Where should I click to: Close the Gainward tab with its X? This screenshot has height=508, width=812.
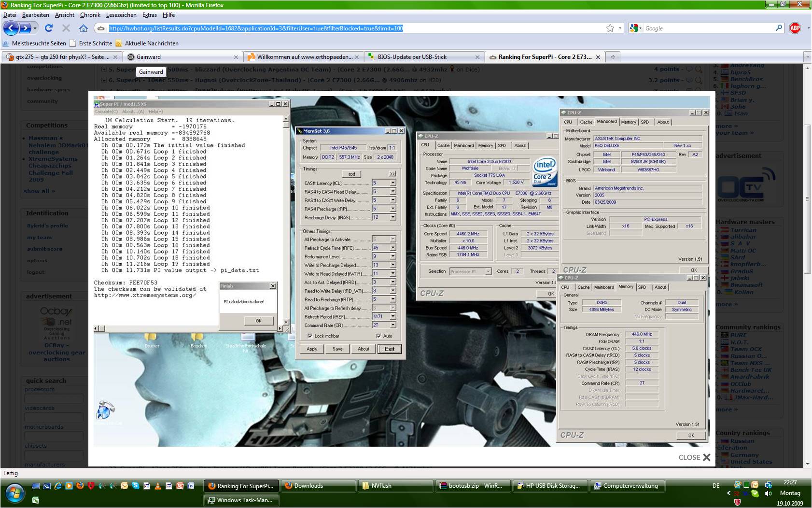pyautogui.click(x=236, y=57)
